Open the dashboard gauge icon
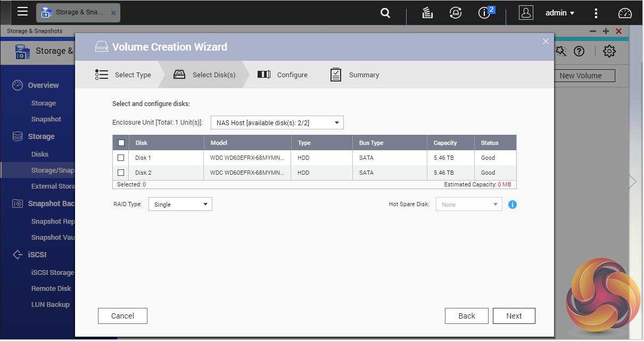 [625, 13]
